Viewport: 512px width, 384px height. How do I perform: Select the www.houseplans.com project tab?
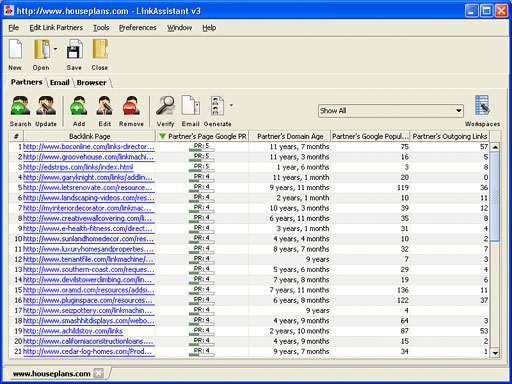tap(52, 374)
